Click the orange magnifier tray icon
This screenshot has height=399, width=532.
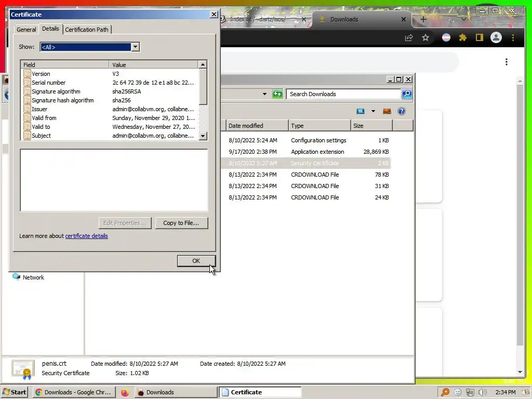445,392
